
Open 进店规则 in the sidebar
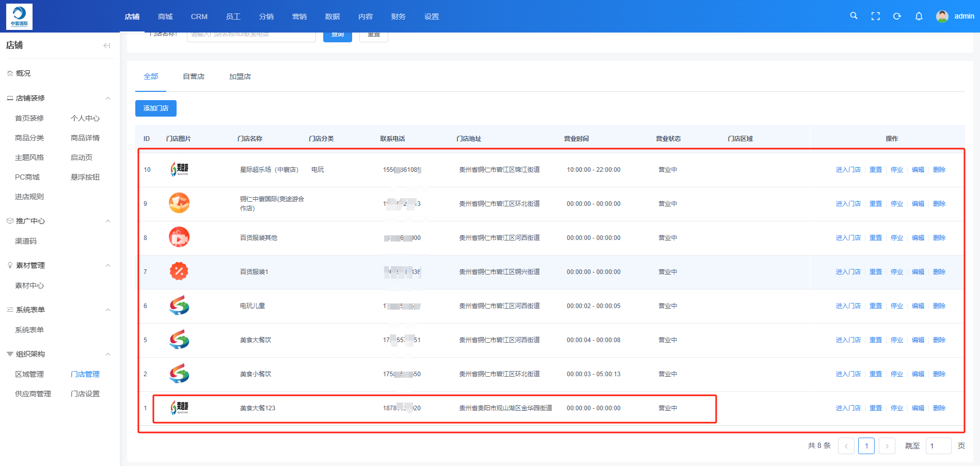click(29, 197)
